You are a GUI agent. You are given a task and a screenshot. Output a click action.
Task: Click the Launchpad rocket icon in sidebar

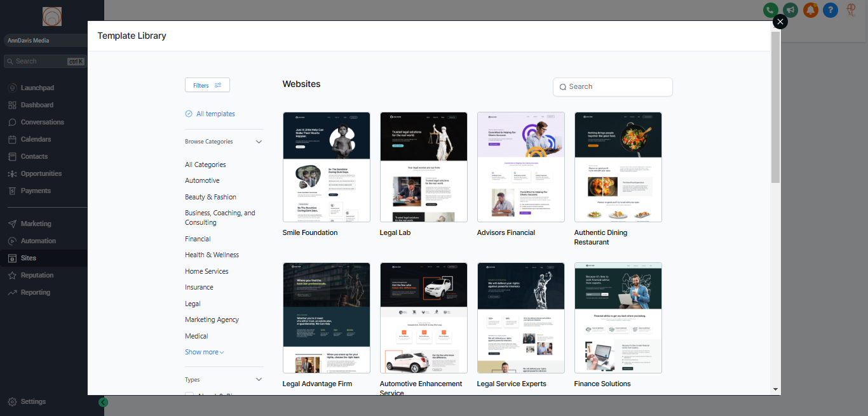(12, 88)
